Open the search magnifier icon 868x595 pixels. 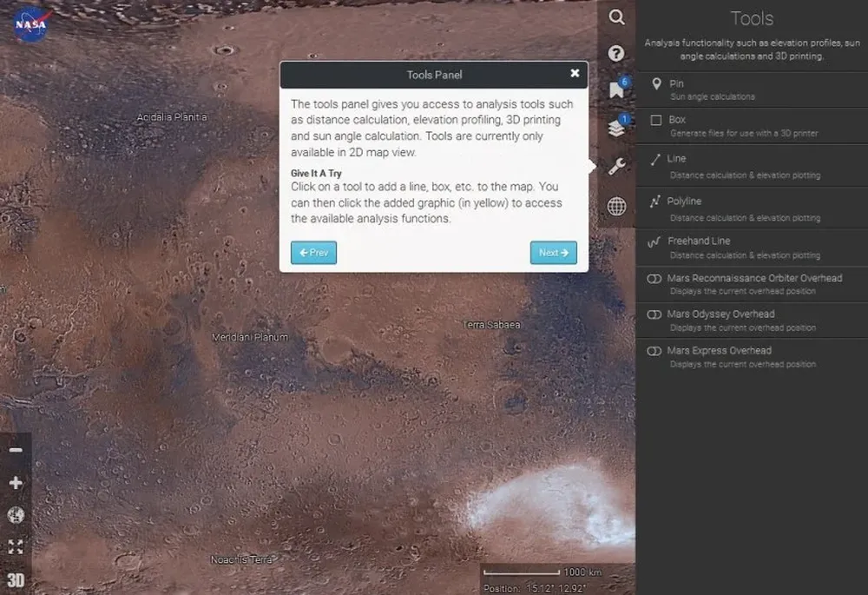click(x=616, y=17)
